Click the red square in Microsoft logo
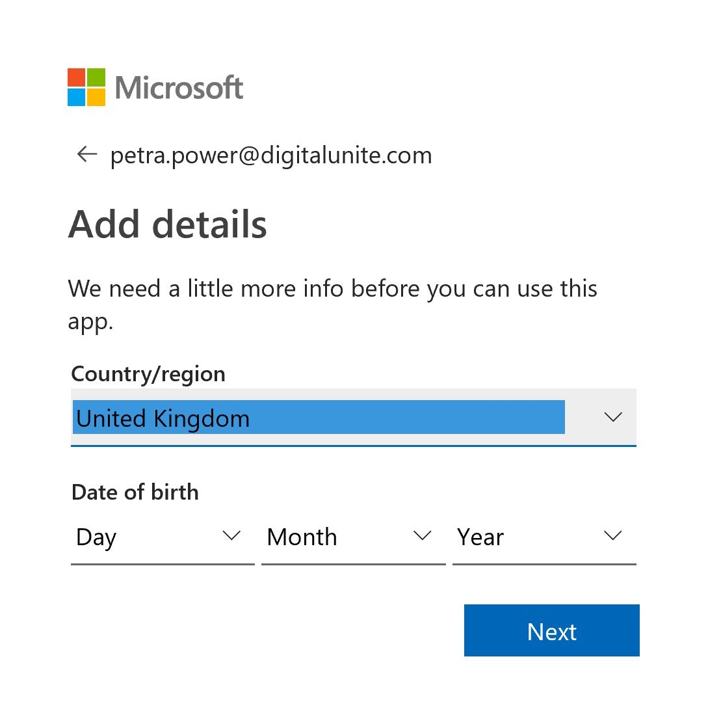The width and height of the screenshot is (708, 728). (x=77, y=77)
